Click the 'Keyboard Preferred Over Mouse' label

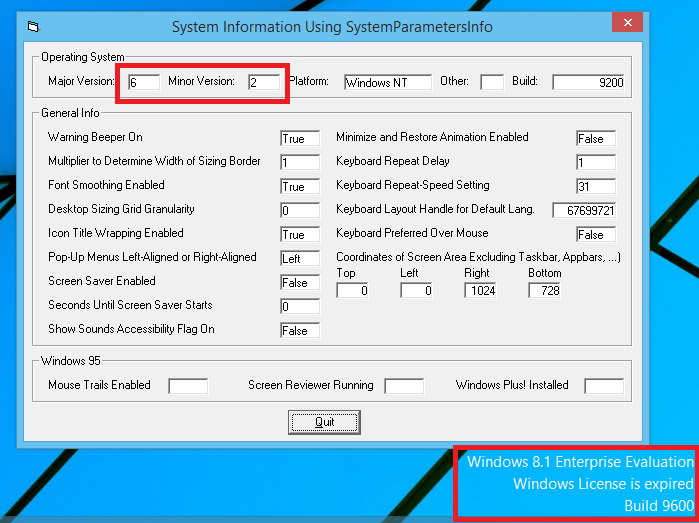(412, 233)
